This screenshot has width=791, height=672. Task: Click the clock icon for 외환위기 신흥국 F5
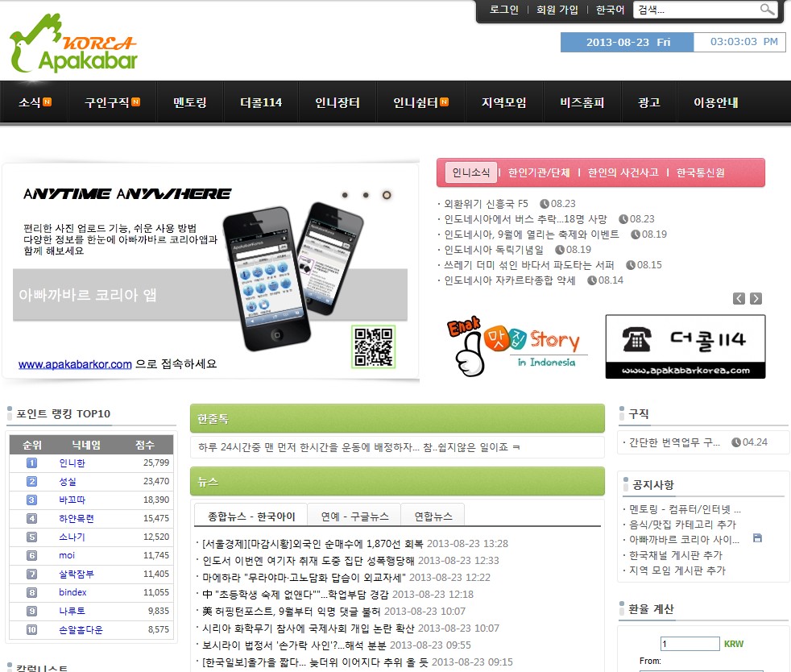click(x=545, y=204)
